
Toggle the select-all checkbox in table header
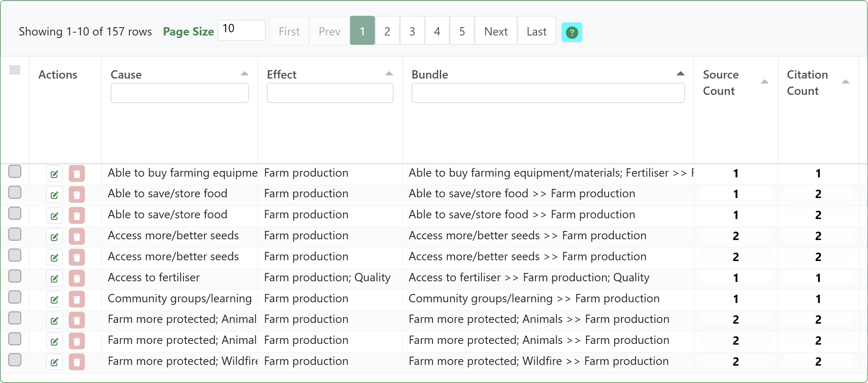point(15,70)
